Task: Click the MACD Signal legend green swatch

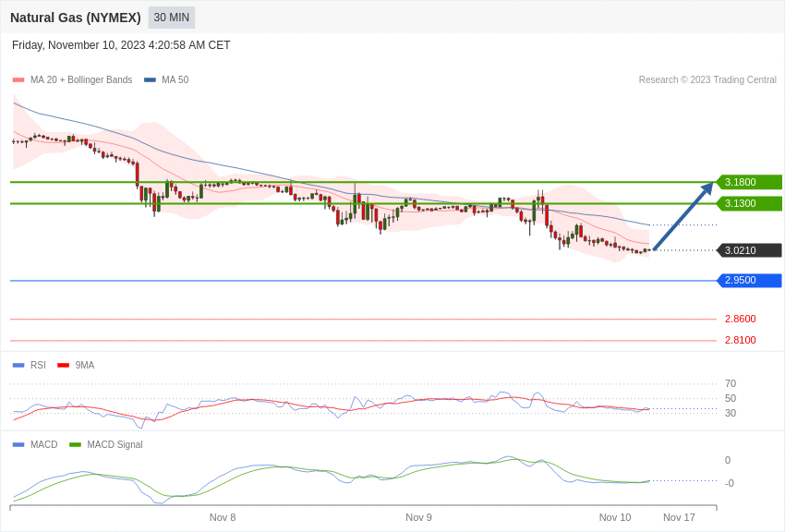Action: point(75,445)
